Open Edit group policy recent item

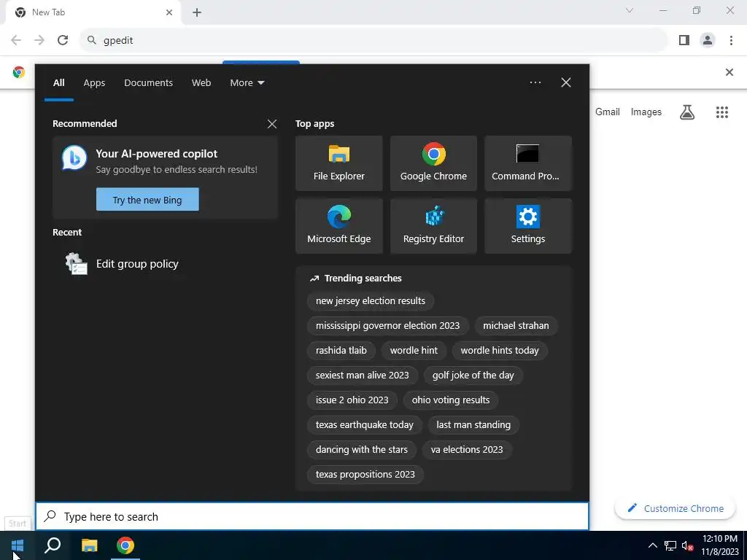[165, 264]
